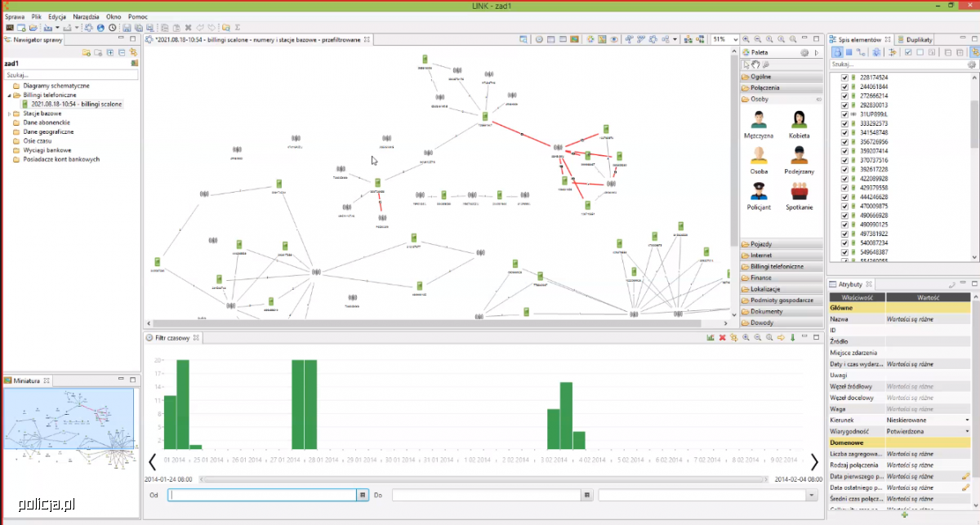Viewport: 980px width, 525px height.
Task: Uncheck the checkbox for 272666214
Action: (x=845, y=96)
